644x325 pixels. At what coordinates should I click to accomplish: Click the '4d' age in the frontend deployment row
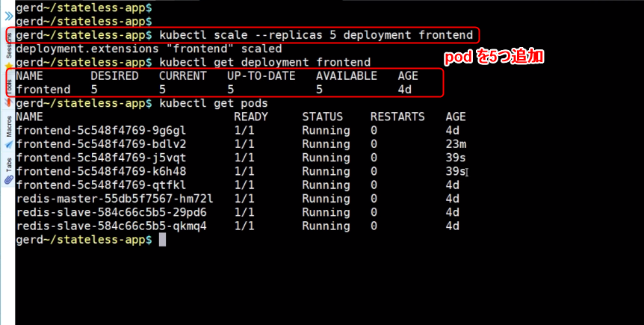click(404, 90)
